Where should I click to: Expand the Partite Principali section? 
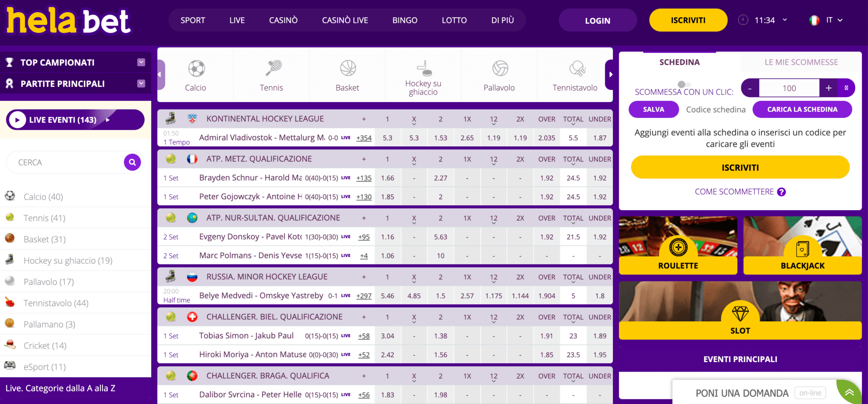[141, 84]
